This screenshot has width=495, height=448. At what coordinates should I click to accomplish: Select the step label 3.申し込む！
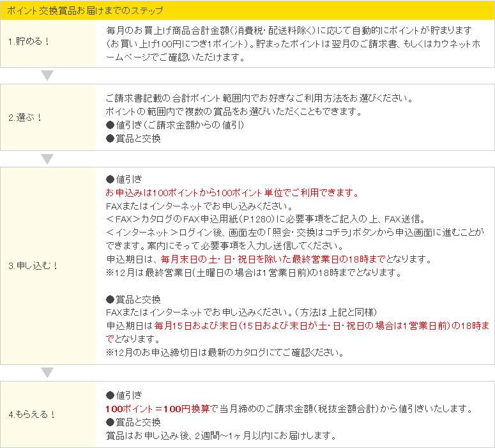[x=34, y=266]
